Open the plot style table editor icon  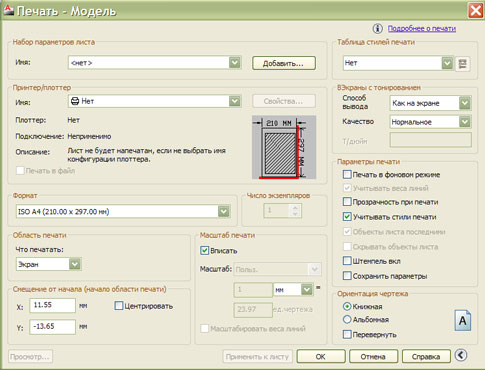pos(462,63)
